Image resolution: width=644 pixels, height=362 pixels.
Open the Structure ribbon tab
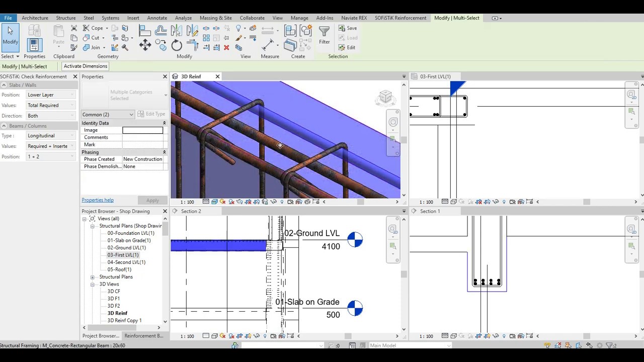click(x=65, y=18)
